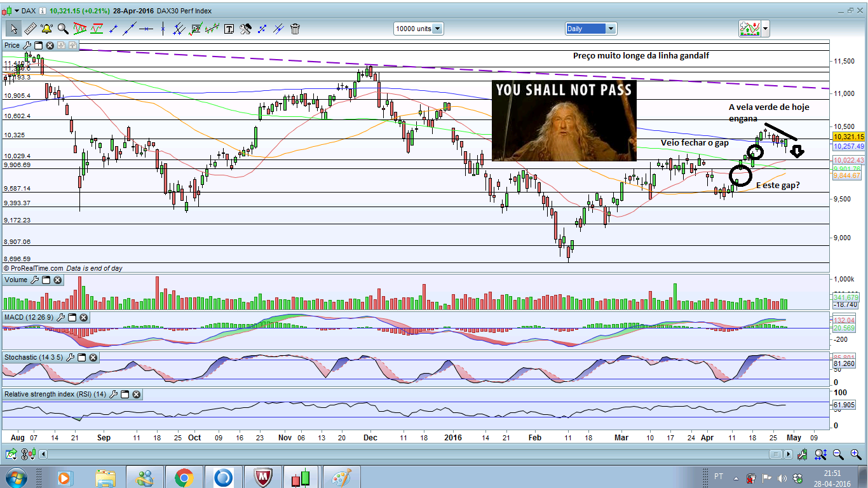Close the Price panel

click(x=50, y=45)
